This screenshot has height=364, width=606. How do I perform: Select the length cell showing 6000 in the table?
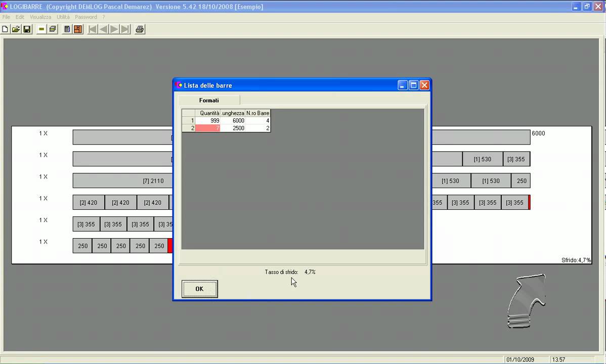coord(233,120)
